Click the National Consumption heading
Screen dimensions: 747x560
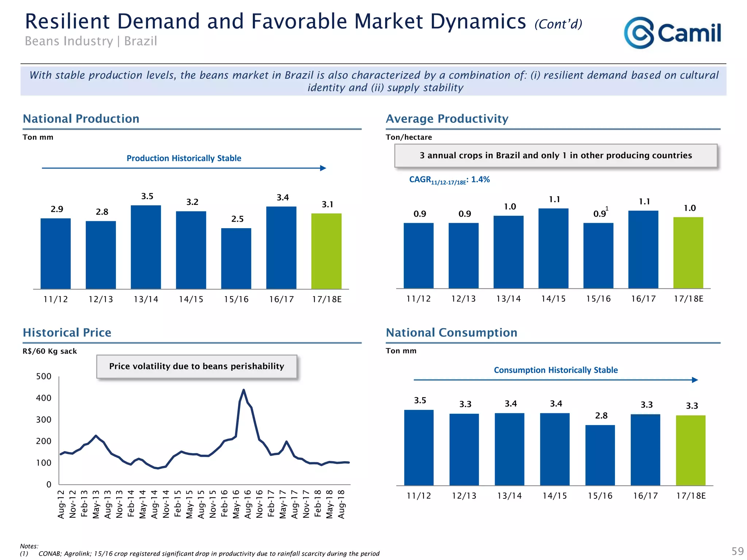pos(451,332)
